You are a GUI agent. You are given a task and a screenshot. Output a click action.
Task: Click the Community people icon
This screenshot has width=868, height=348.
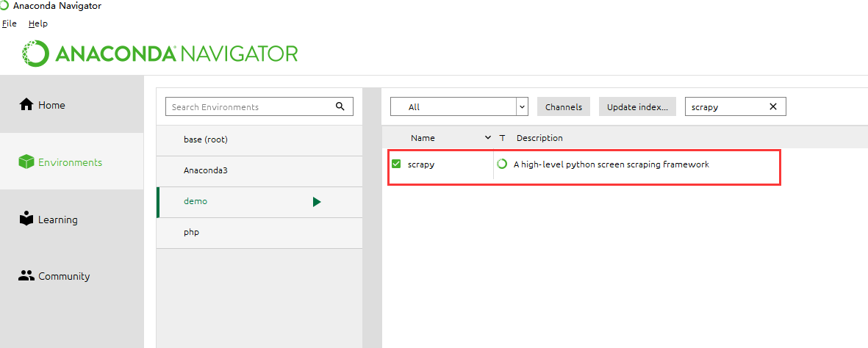[x=26, y=275]
